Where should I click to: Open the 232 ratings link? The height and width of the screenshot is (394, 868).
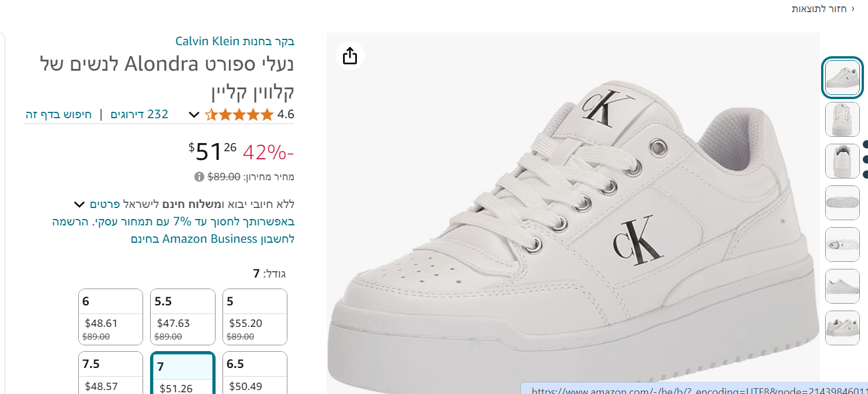coord(139,114)
